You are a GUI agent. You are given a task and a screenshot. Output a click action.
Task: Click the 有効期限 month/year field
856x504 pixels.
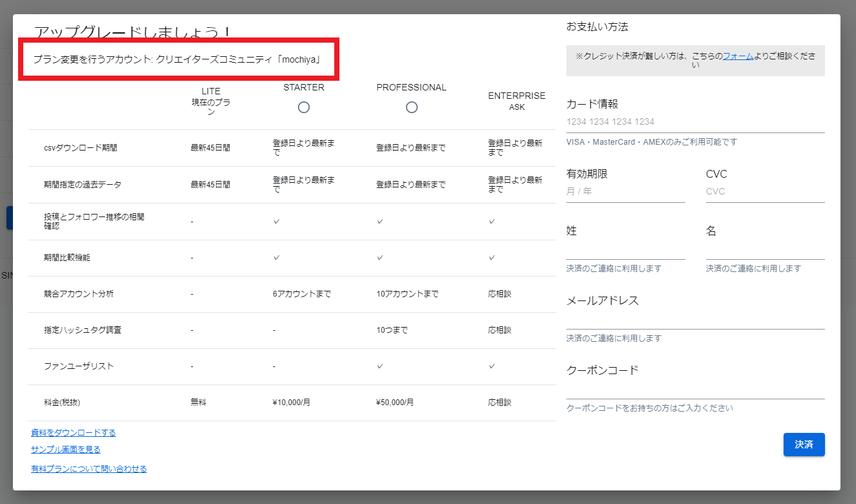tap(625, 192)
